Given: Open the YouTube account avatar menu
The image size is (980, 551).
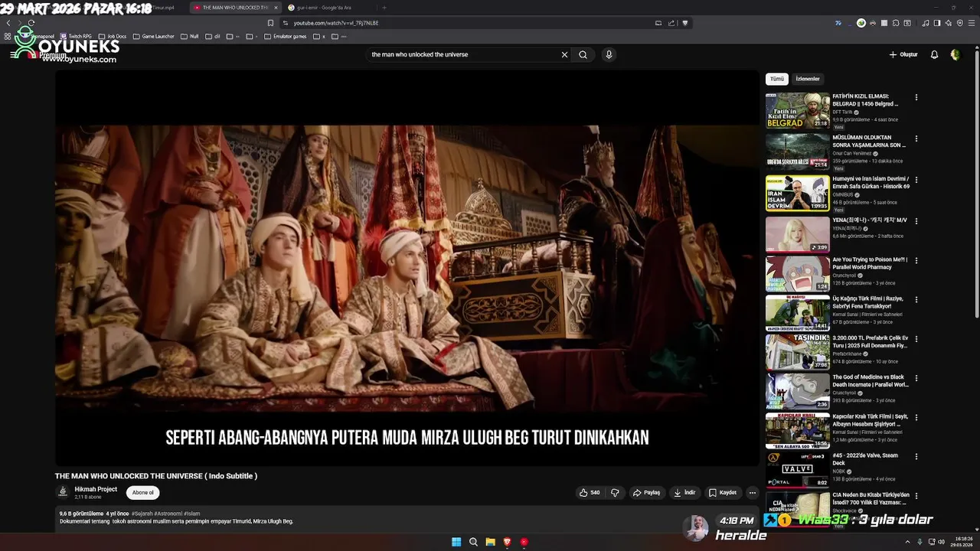Looking at the screenshot, I should point(955,54).
